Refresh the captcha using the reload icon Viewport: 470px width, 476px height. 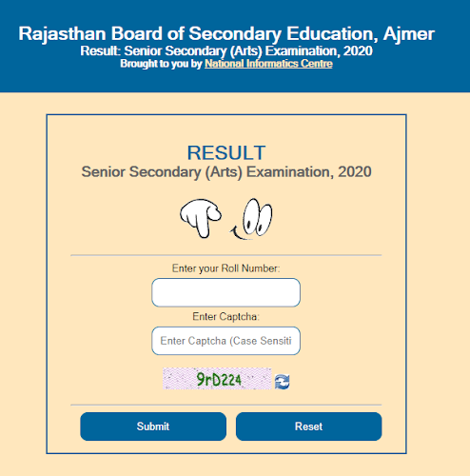282,382
